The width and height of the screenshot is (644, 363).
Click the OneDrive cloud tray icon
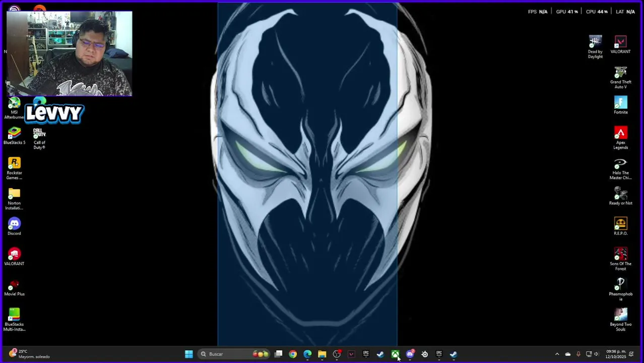point(568,354)
